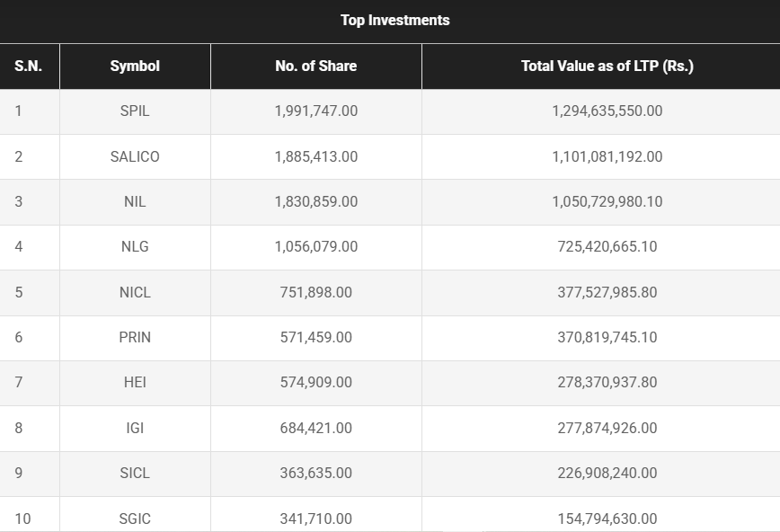The image size is (780, 532).
Task: Click the 370,819,745.10 value cell
Action: [x=607, y=337]
